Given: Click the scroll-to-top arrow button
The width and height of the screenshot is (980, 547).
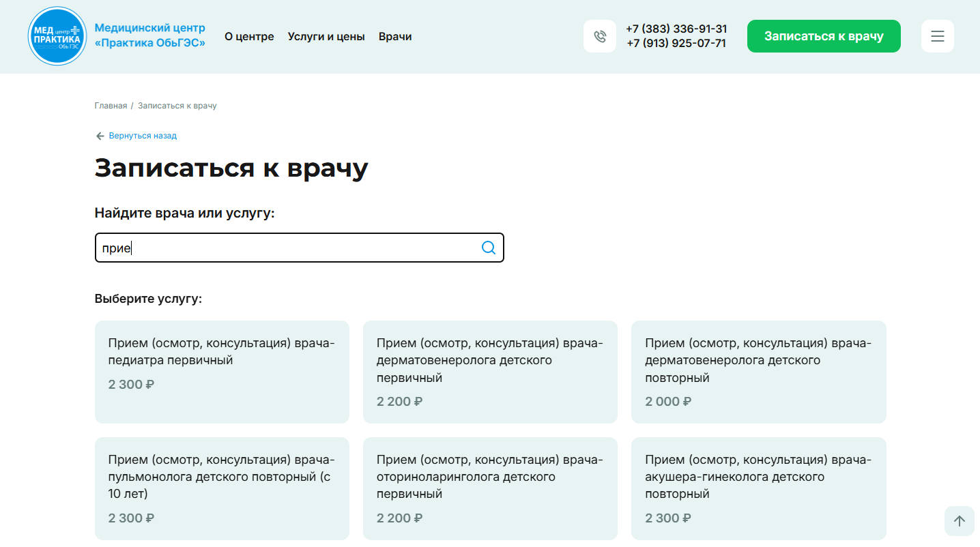Looking at the screenshot, I should [959, 521].
